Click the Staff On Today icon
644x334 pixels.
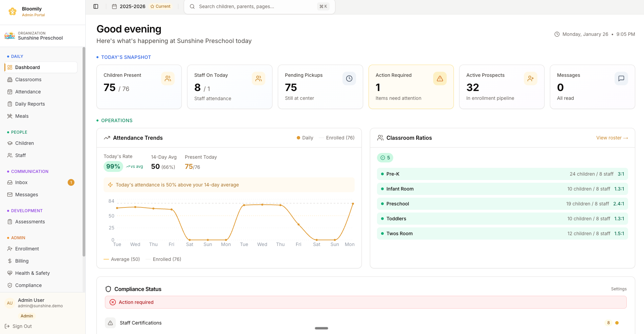click(259, 79)
